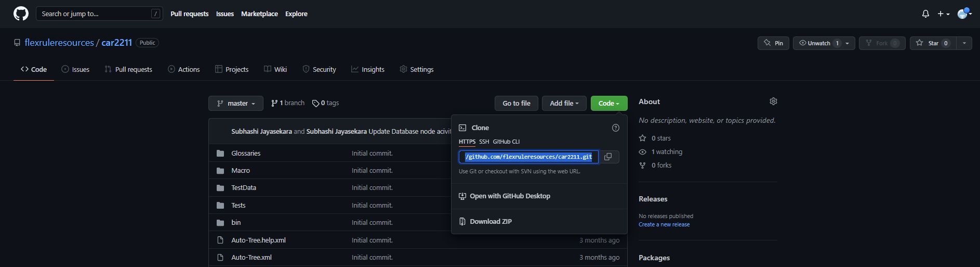Open the Insights tab
The width and height of the screenshot is (980, 267).
pos(368,69)
